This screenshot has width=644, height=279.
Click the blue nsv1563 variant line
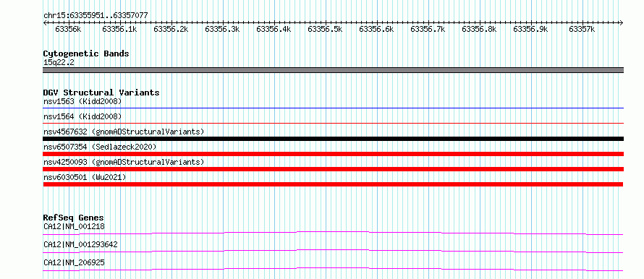(x=334, y=108)
